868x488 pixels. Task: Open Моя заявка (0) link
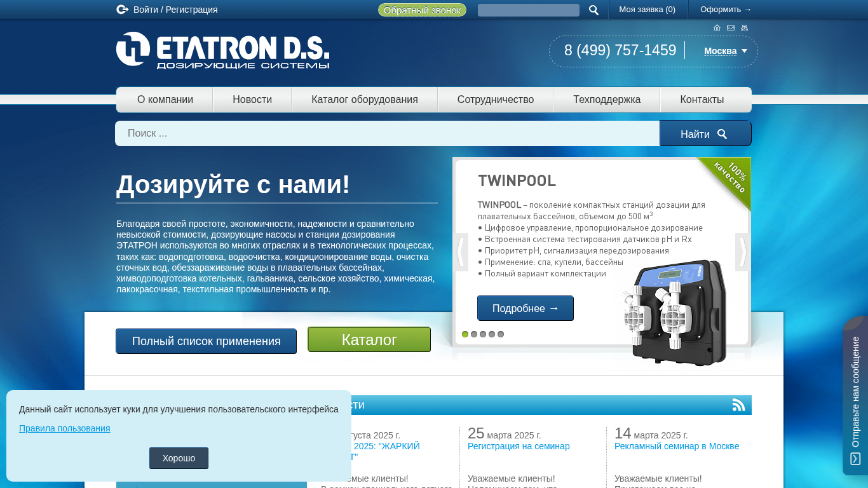click(x=648, y=10)
